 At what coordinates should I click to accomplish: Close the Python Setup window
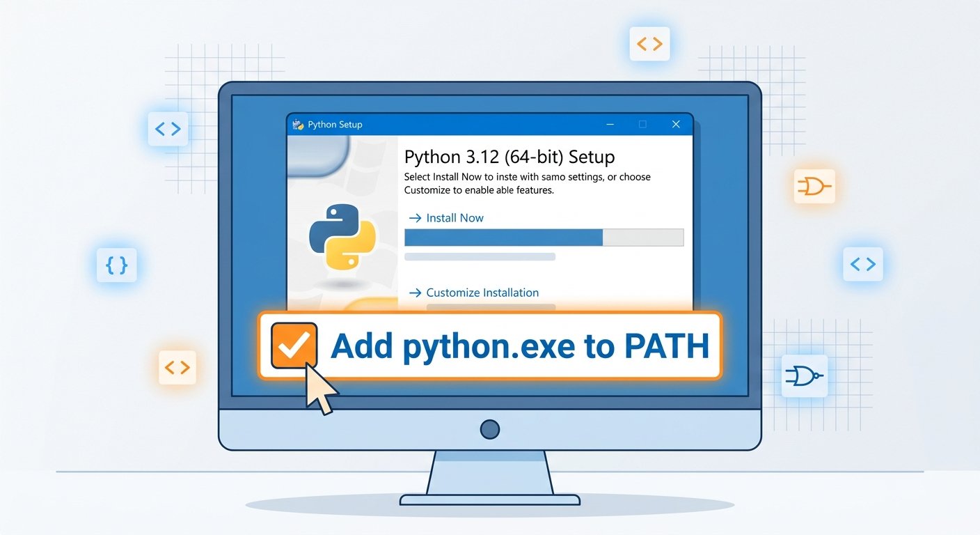[x=676, y=124]
